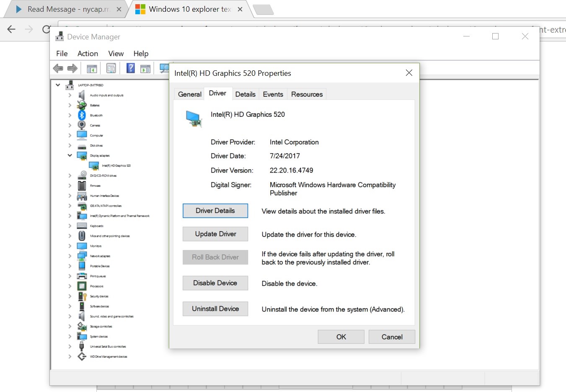Click the blue Help question mark icon
The width and height of the screenshot is (566, 392).
tap(131, 68)
